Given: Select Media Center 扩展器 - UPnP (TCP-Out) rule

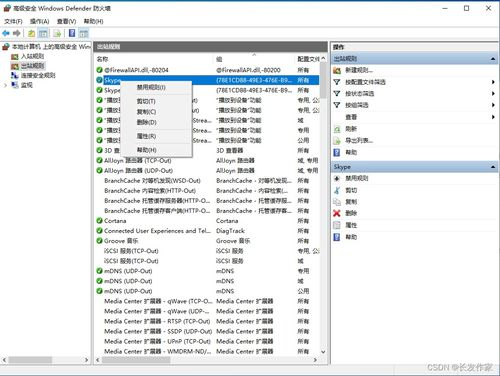Looking at the screenshot, I should pos(157,341).
